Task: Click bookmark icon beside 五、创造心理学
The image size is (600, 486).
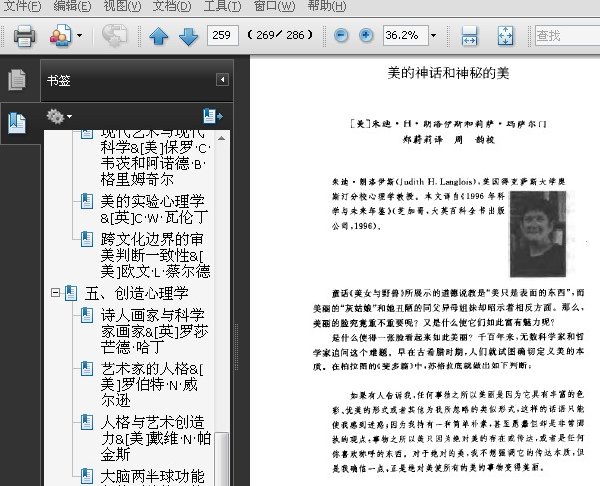Action: tap(71, 293)
